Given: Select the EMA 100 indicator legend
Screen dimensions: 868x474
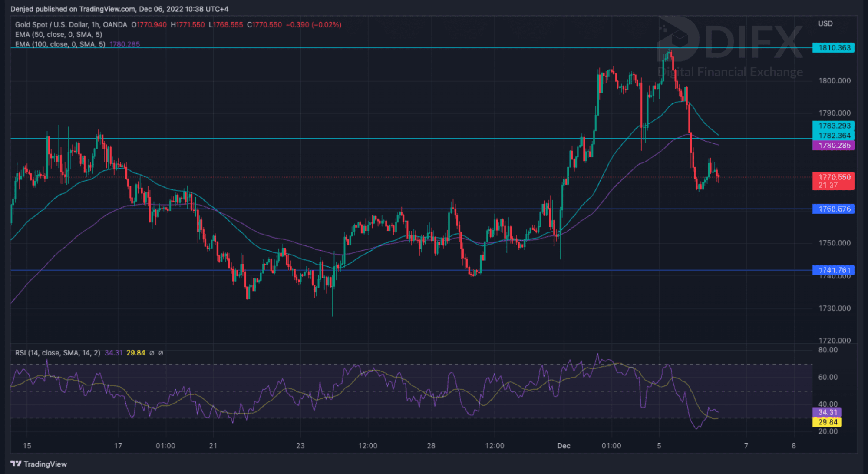Looking at the screenshot, I should pos(60,44).
